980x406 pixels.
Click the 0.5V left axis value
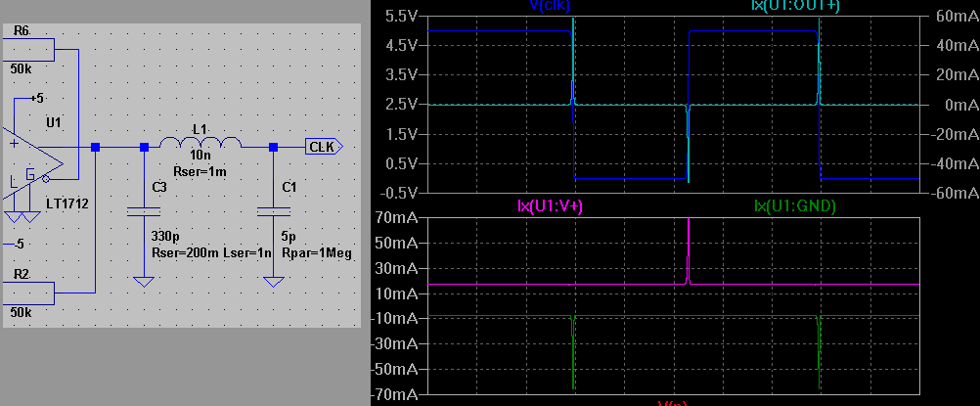[x=401, y=163]
